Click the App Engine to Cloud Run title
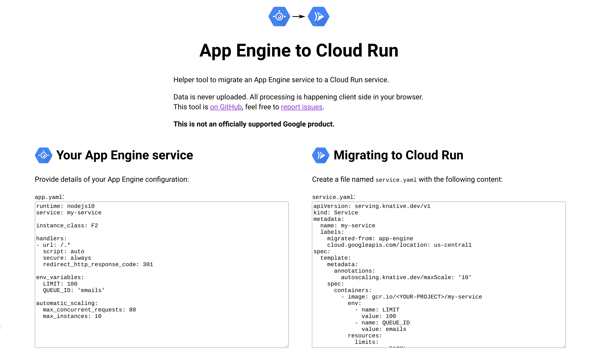Image resolution: width=597 pixels, height=364 pixels. click(298, 51)
